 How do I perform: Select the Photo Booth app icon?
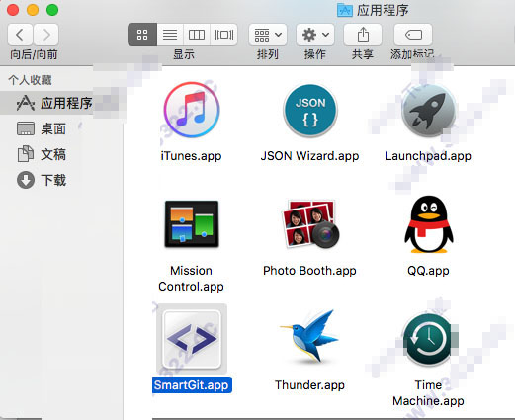point(310,224)
